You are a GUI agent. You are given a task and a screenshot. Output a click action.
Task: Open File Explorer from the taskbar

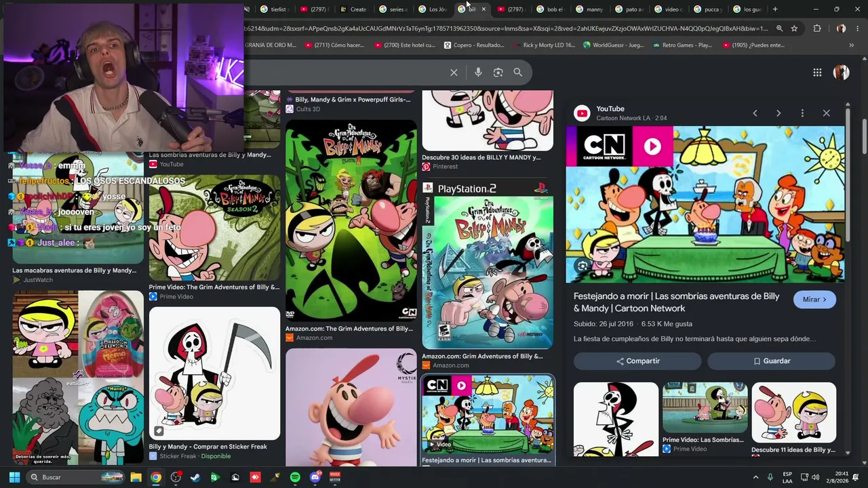(136, 477)
